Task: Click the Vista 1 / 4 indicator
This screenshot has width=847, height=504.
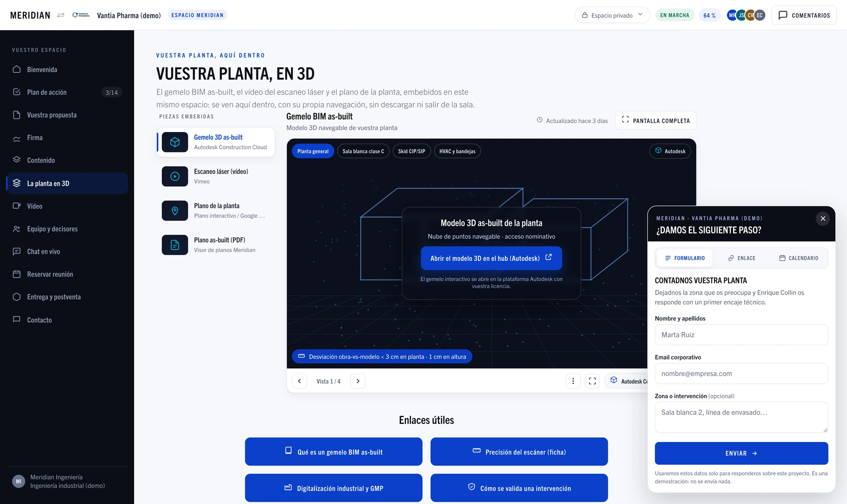Action: [x=328, y=381]
